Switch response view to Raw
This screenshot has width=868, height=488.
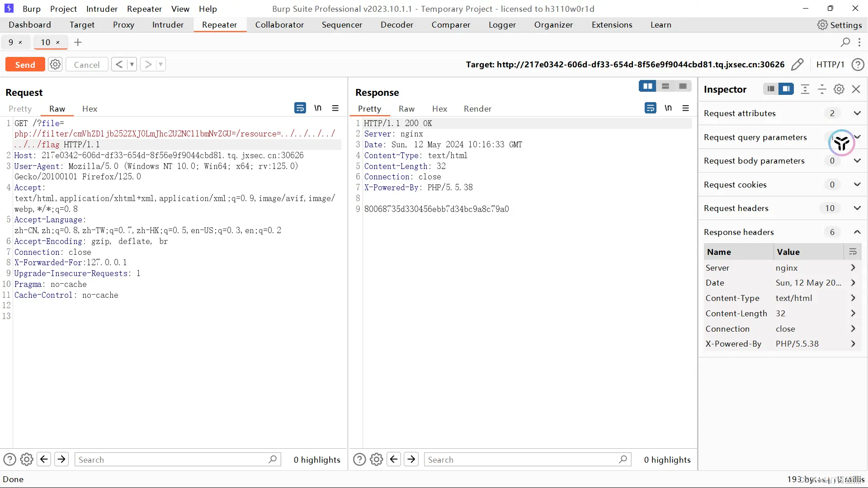tap(406, 109)
